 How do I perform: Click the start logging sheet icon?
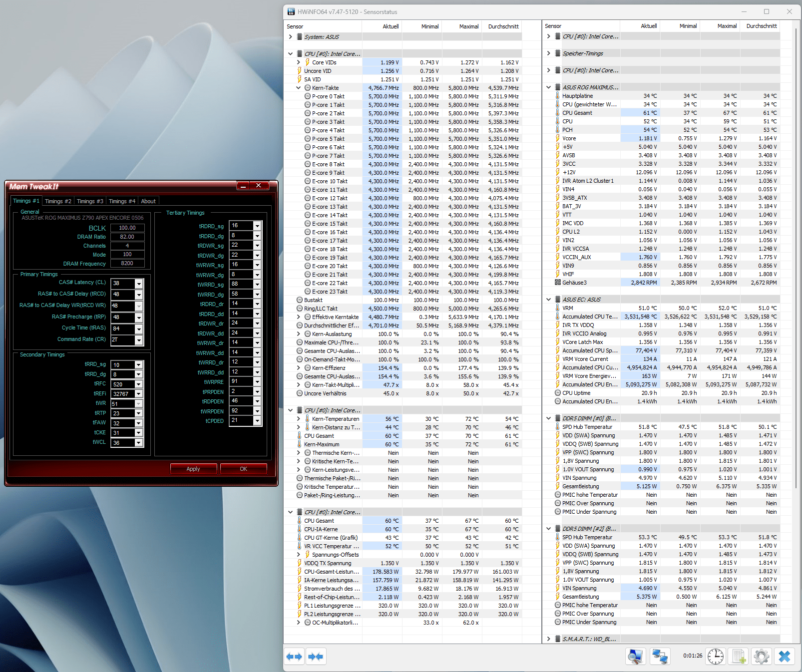coord(739,657)
